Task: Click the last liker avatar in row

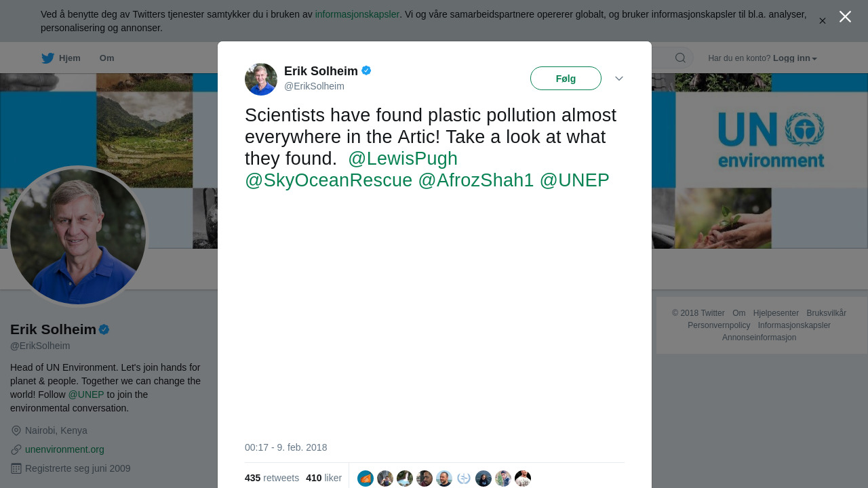Action: (523, 479)
